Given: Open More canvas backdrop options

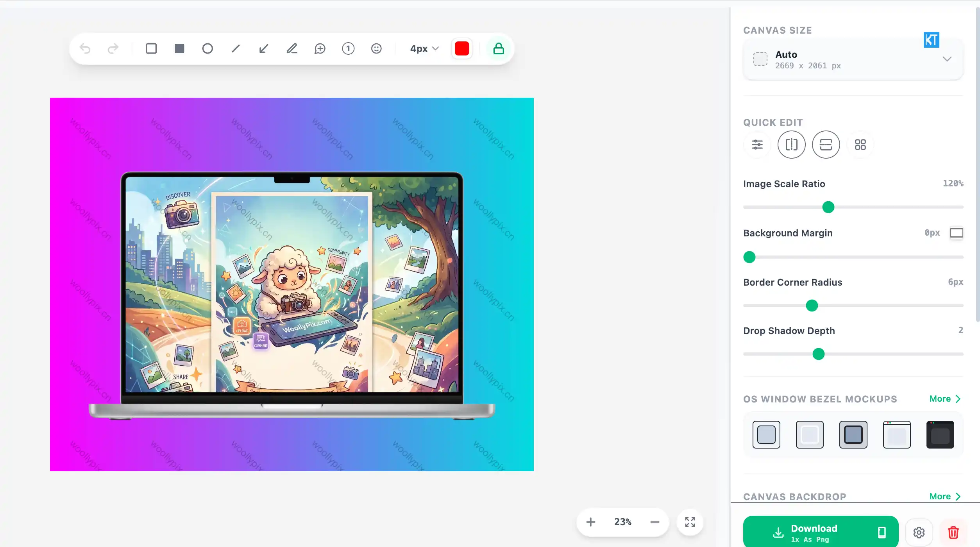Looking at the screenshot, I should click(945, 497).
